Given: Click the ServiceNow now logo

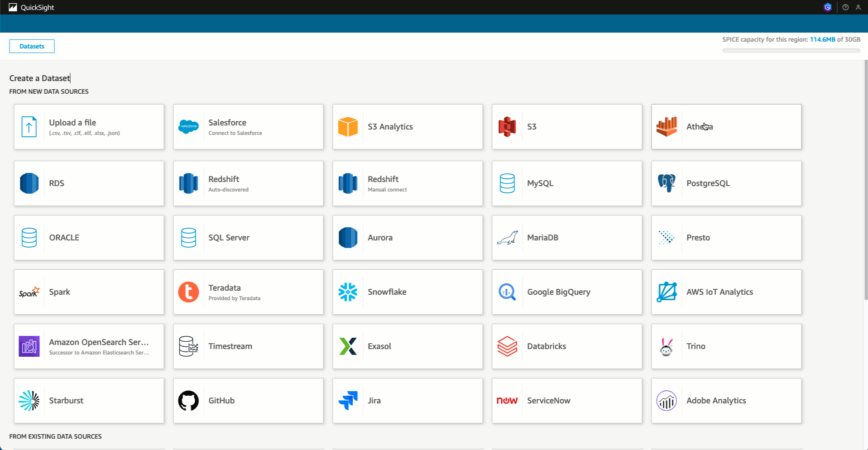Looking at the screenshot, I should (x=507, y=401).
